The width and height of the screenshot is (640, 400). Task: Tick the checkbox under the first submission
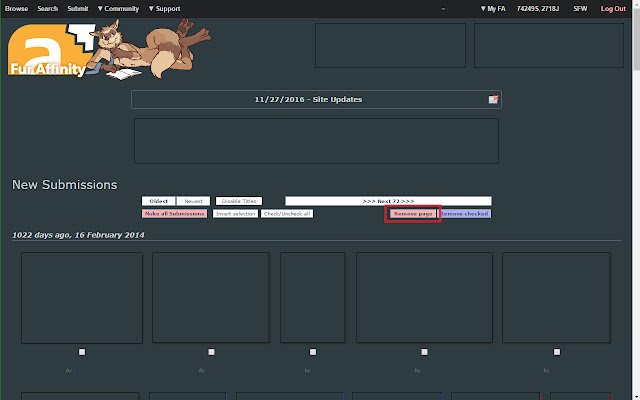pyautogui.click(x=82, y=352)
